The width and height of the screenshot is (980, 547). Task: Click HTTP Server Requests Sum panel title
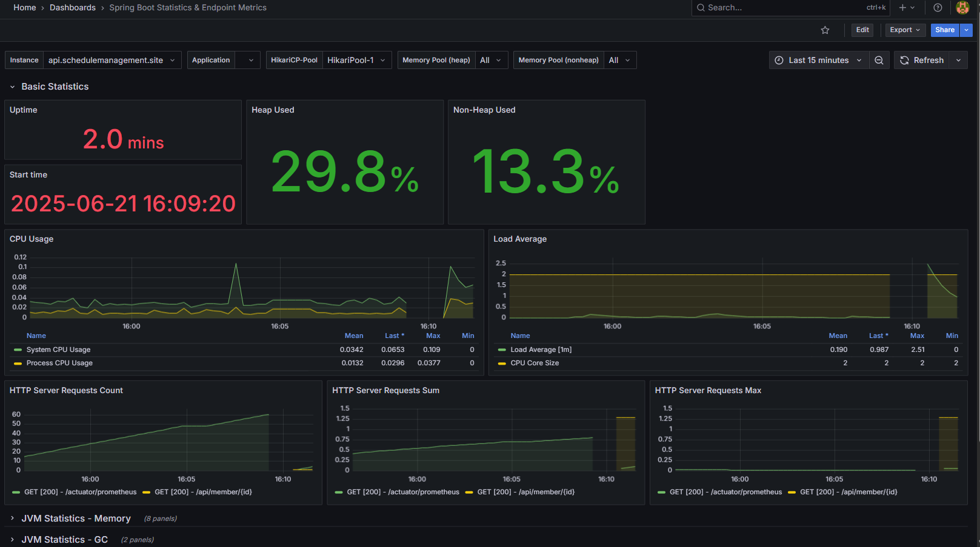385,390
